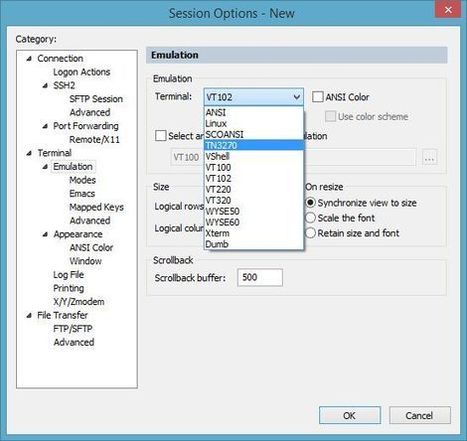The image size is (467, 441).
Task: Choose Retain size and font option
Action: [x=310, y=233]
